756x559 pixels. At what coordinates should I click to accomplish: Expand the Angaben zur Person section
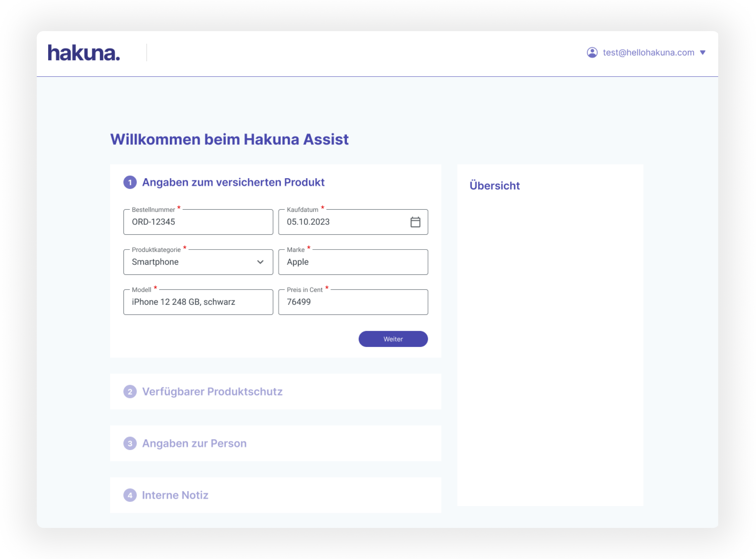[x=194, y=443]
